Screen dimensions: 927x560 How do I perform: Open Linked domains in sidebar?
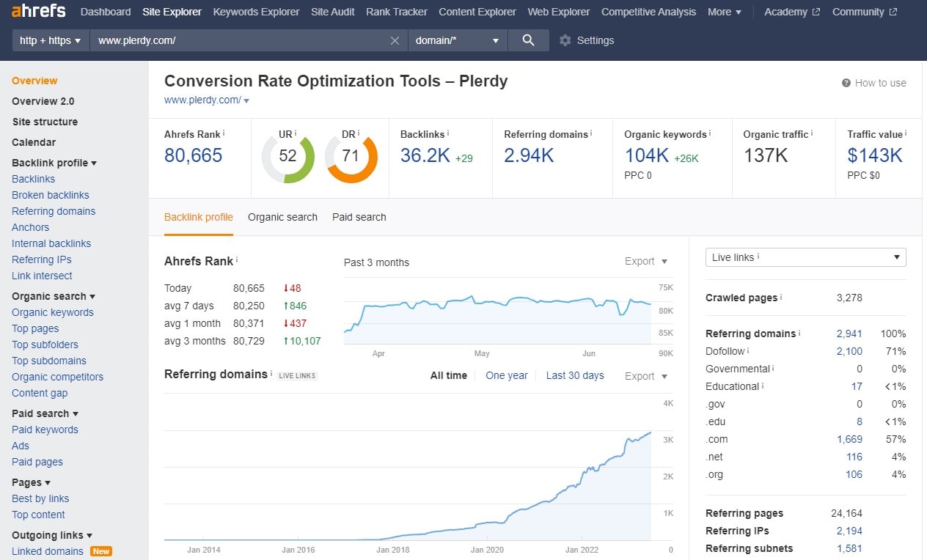coord(48,551)
